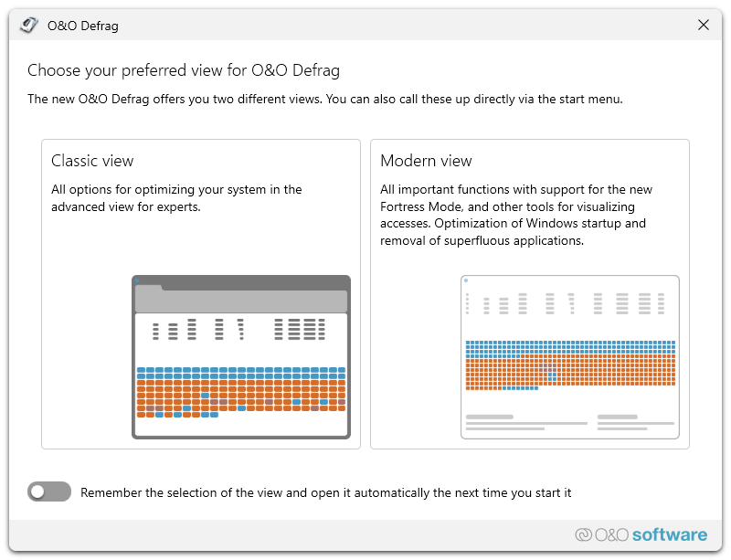731x560 pixels.
Task: Select the Classic view card
Action: [201, 292]
